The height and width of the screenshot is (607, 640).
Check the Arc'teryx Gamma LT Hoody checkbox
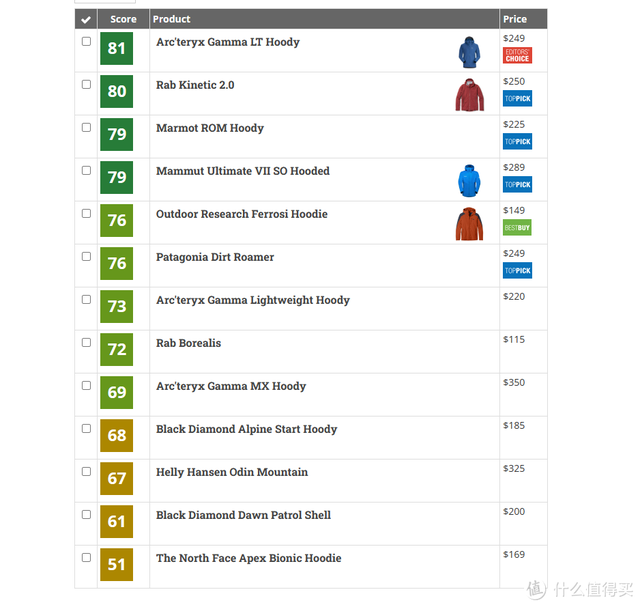click(86, 41)
